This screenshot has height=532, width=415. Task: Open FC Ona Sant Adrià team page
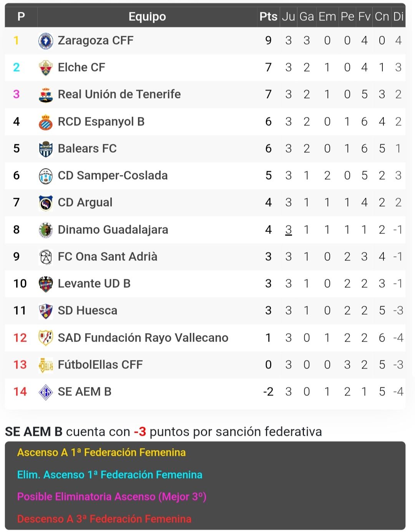(107, 257)
